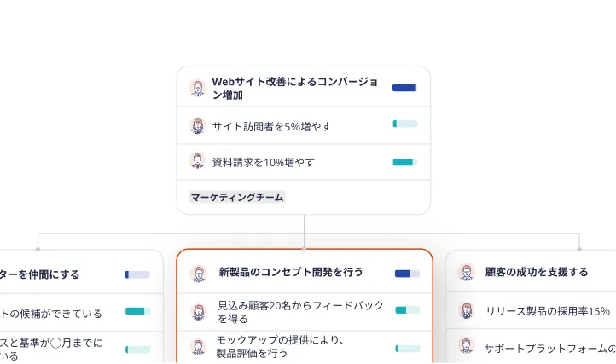616x364 pixels.
Task: Click the avatar beside 見込み顧客20名からフィードバックを得る
Action: coord(198,312)
